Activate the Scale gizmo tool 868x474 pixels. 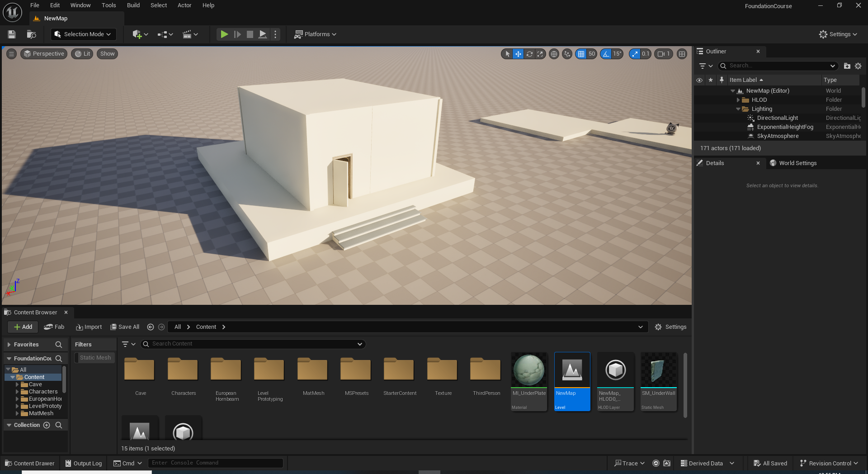[540, 54]
